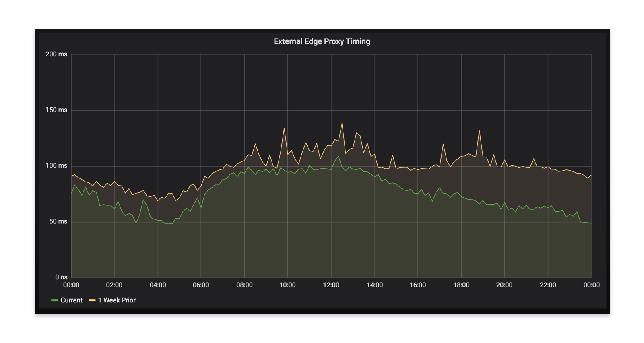Click the 04:00 x-axis time label

tap(158, 285)
